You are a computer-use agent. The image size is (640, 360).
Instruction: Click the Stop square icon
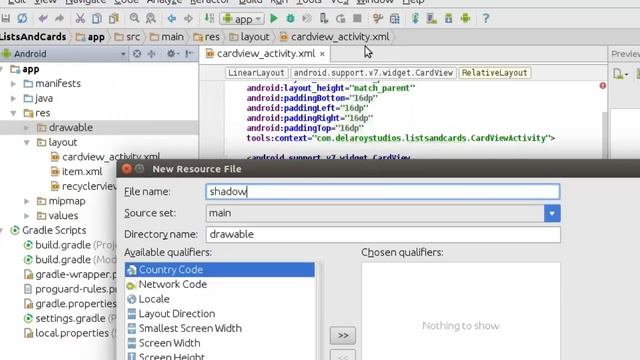click(357, 18)
